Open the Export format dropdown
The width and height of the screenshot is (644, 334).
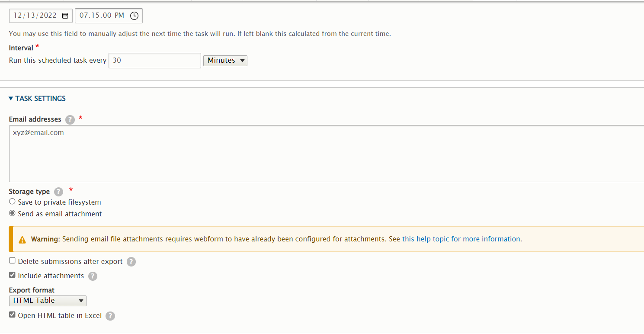(48, 300)
